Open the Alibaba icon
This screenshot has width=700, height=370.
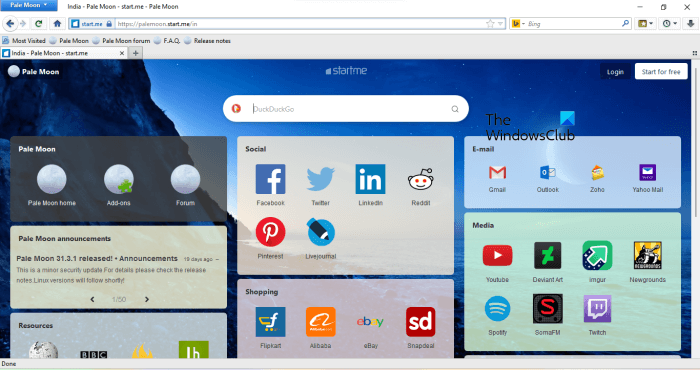tap(321, 322)
